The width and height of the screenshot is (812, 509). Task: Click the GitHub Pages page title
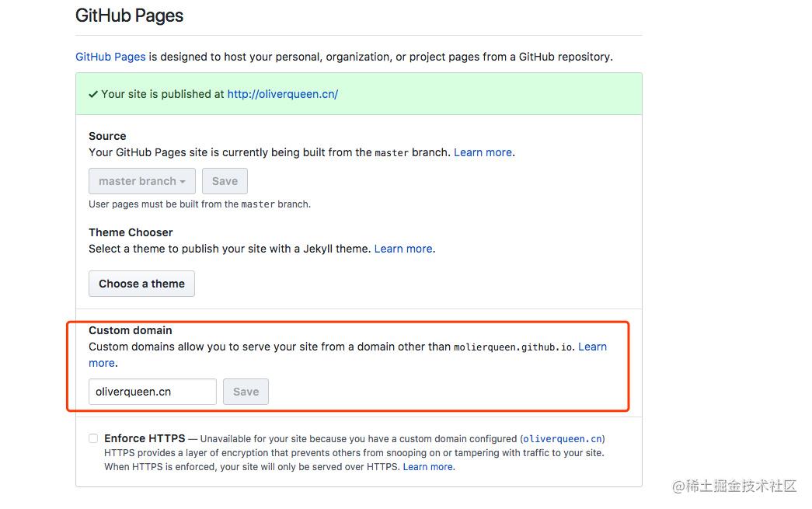tap(129, 16)
